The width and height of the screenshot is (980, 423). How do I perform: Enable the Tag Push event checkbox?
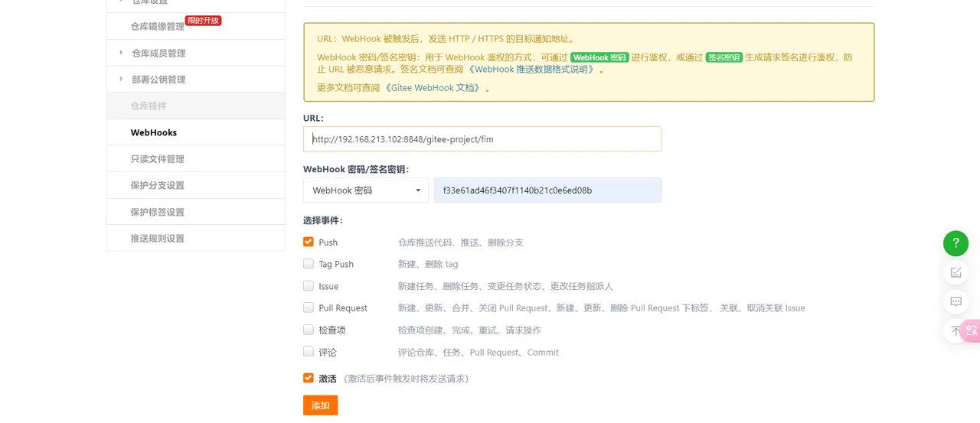point(309,264)
